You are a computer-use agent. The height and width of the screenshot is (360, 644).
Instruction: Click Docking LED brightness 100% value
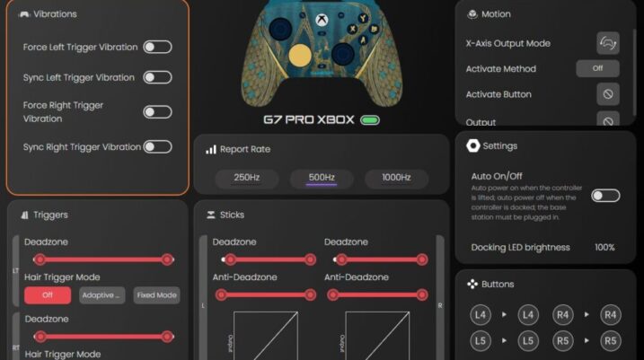point(604,247)
